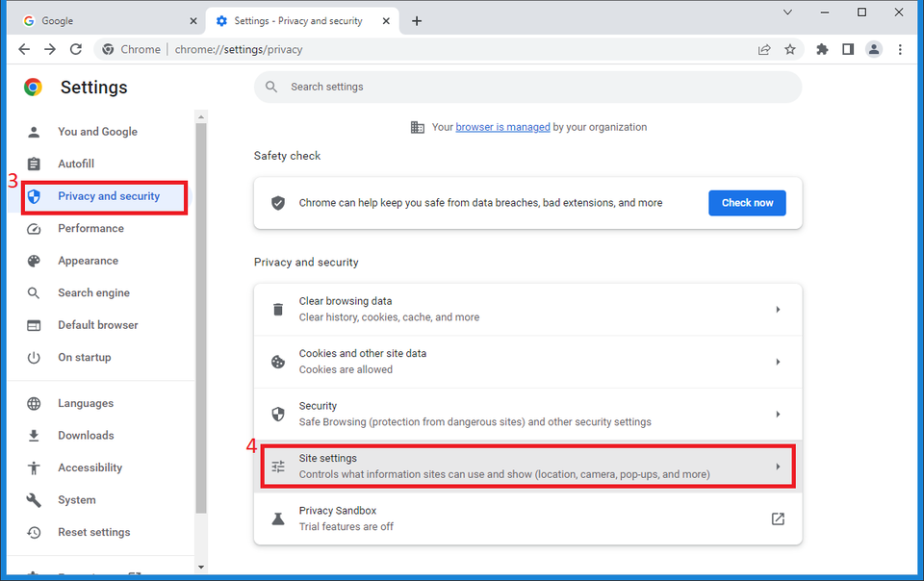Expand Clear browsing data arrow

click(778, 310)
